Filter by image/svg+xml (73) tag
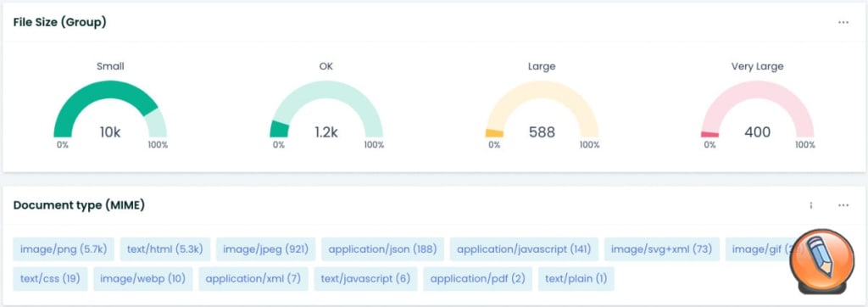Viewport: 868px width, 307px height. pos(661,249)
